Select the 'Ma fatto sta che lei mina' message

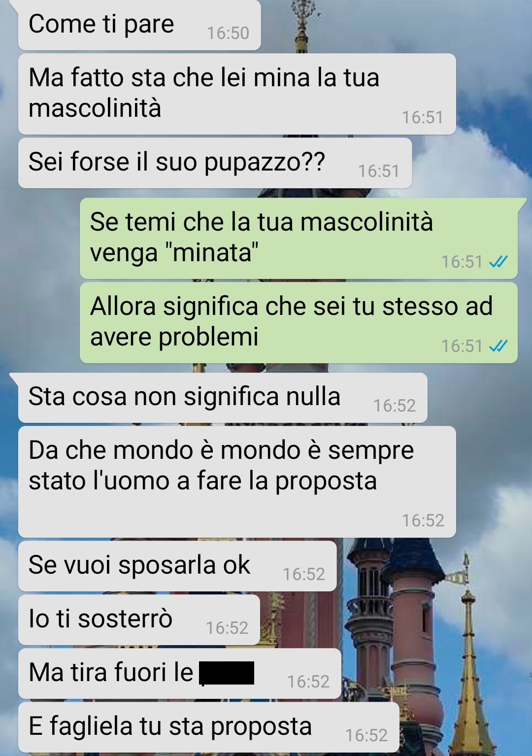click(x=237, y=94)
